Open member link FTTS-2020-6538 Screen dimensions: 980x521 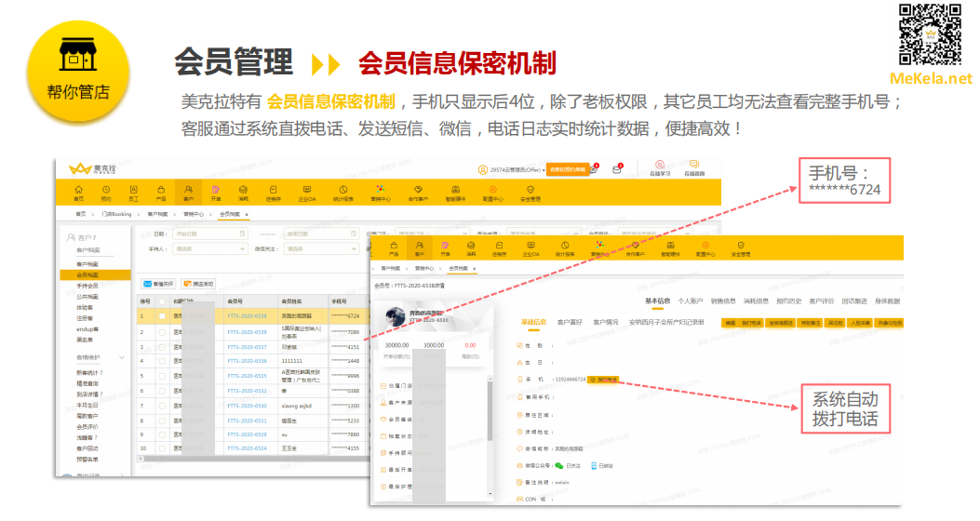247,316
